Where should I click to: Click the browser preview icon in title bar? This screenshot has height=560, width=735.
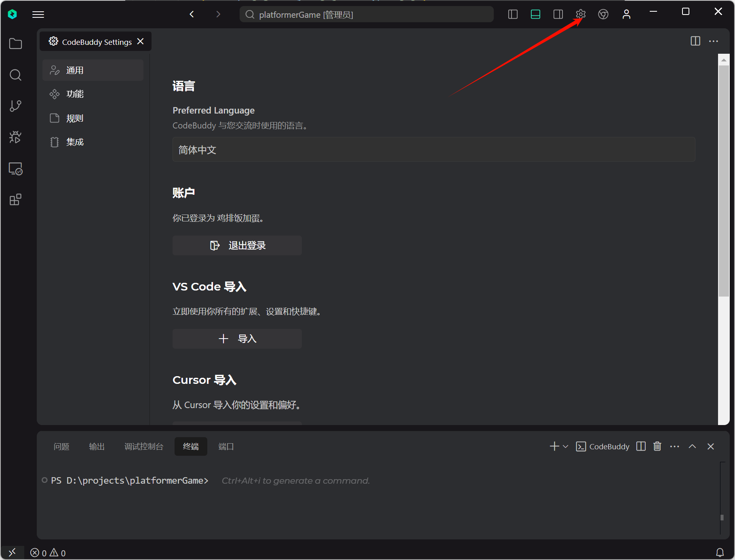click(x=603, y=15)
